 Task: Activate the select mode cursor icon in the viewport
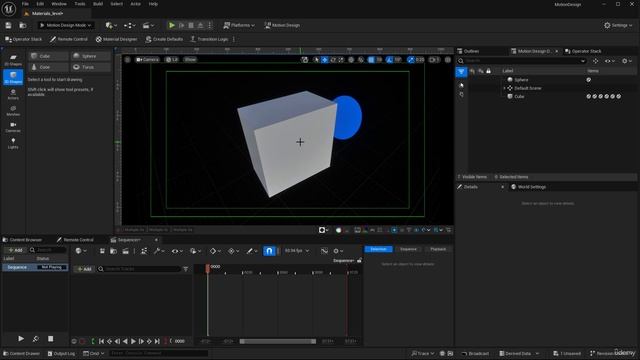(316, 60)
